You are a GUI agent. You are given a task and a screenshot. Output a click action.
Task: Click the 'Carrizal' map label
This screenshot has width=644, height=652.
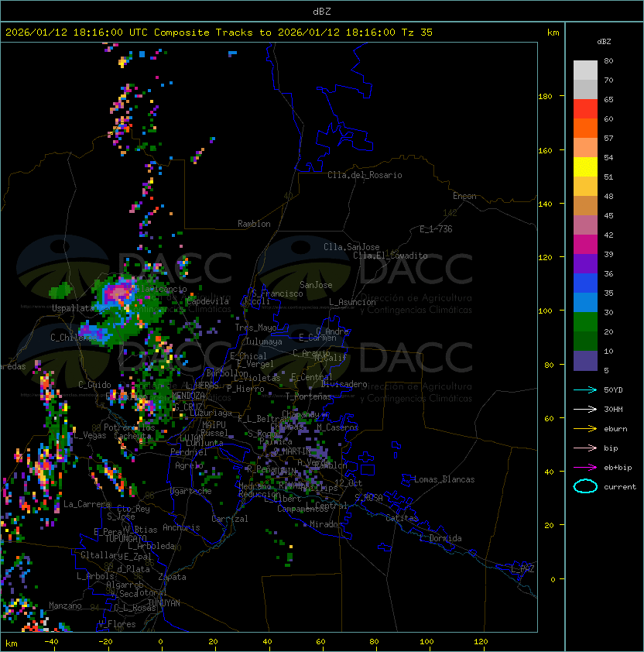pyautogui.click(x=229, y=519)
